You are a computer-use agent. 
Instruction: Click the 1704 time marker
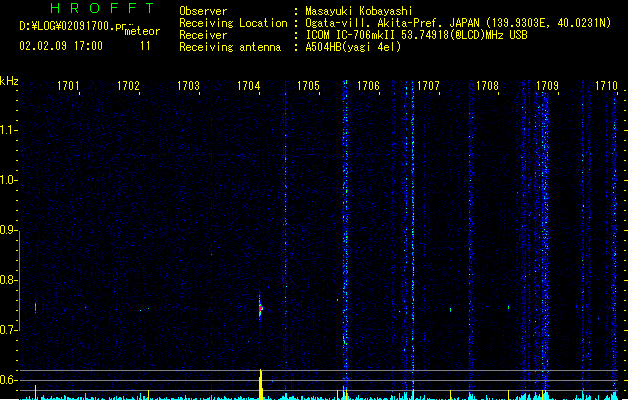248,86
